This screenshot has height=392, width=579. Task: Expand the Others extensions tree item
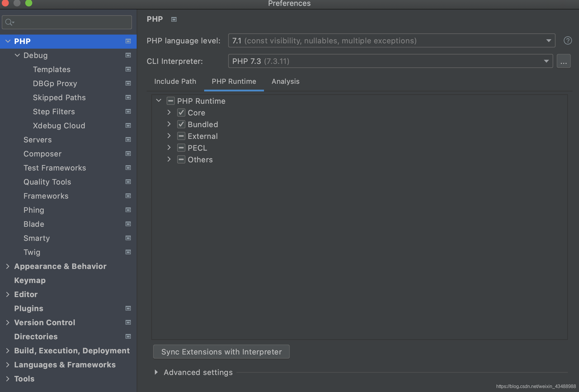[169, 159]
